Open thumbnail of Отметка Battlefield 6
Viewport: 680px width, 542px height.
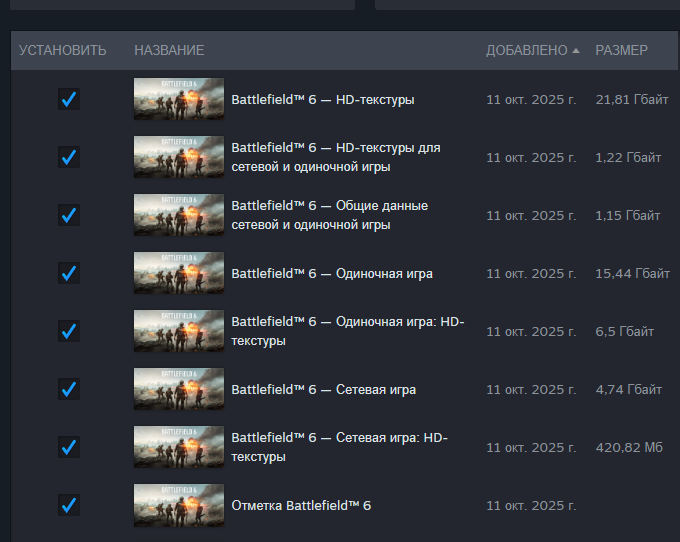(179, 505)
